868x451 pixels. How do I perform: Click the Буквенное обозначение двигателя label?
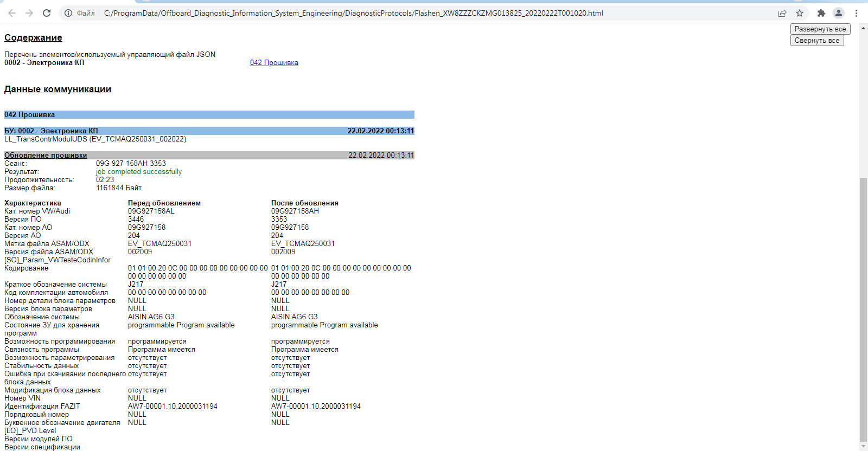62,422
